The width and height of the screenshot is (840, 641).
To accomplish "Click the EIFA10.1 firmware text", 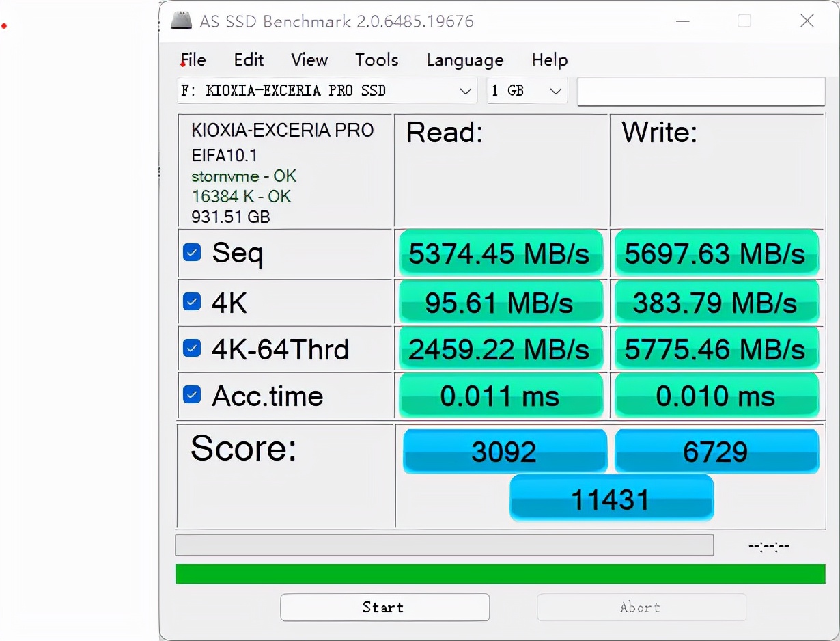I will coord(224,155).
